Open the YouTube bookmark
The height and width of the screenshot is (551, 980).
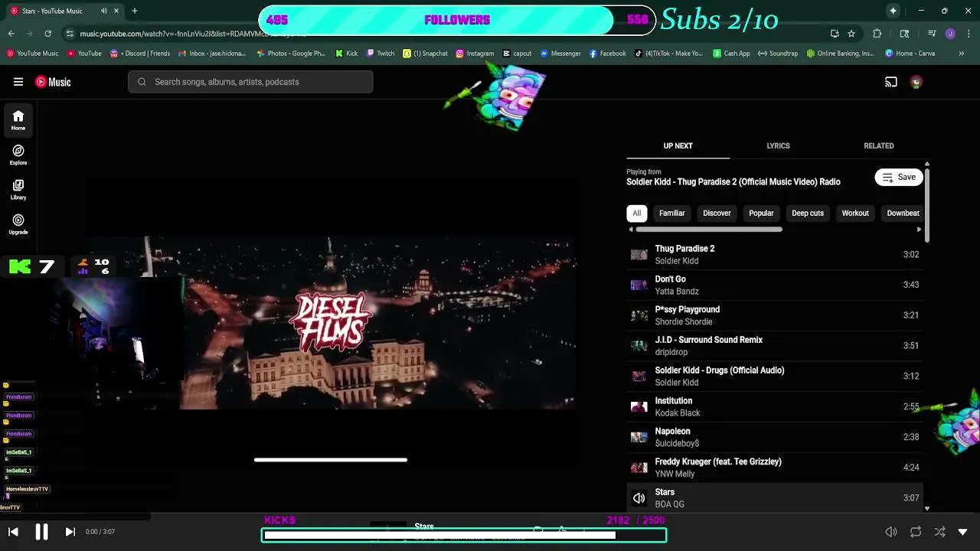tap(84, 54)
